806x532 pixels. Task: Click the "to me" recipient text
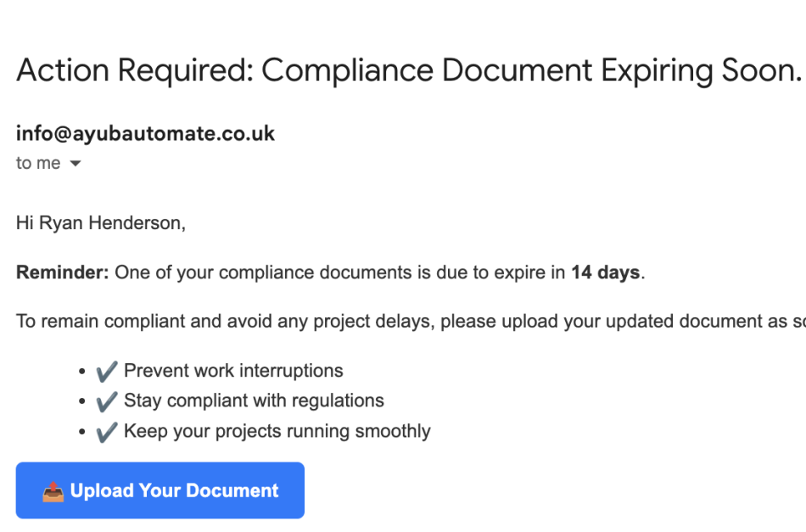coord(38,164)
